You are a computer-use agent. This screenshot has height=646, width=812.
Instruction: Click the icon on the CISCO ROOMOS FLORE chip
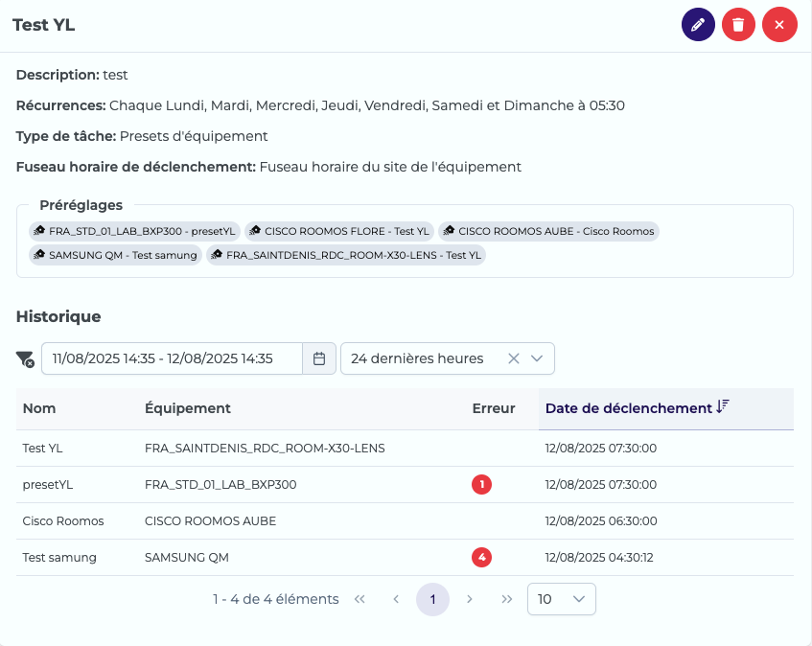tap(255, 231)
